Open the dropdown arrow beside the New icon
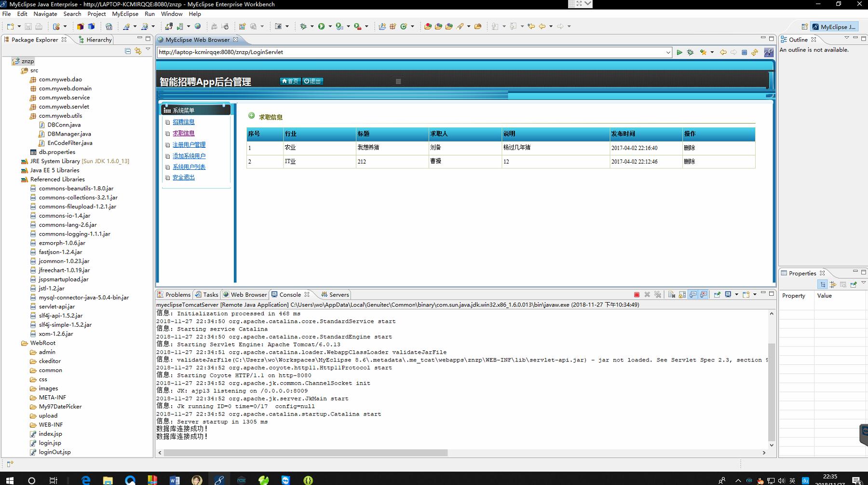Image resolution: width=868 pixels, height=485 pixels. 19,27
